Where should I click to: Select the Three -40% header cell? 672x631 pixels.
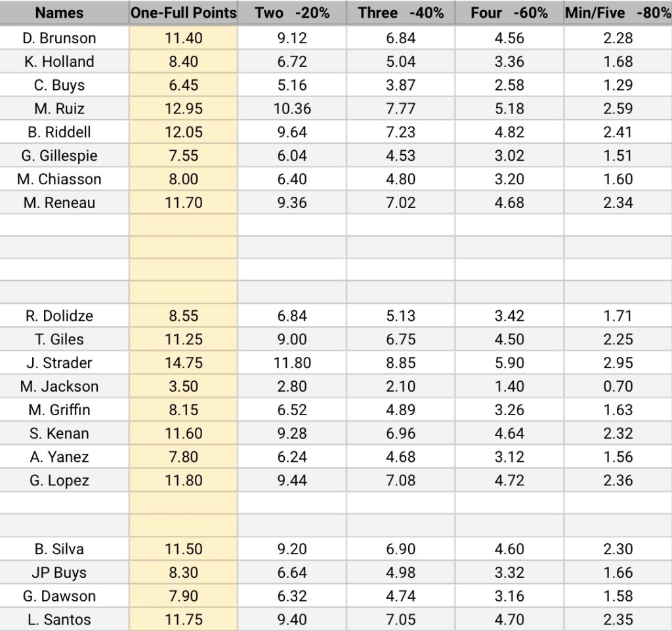pos(401,13)
